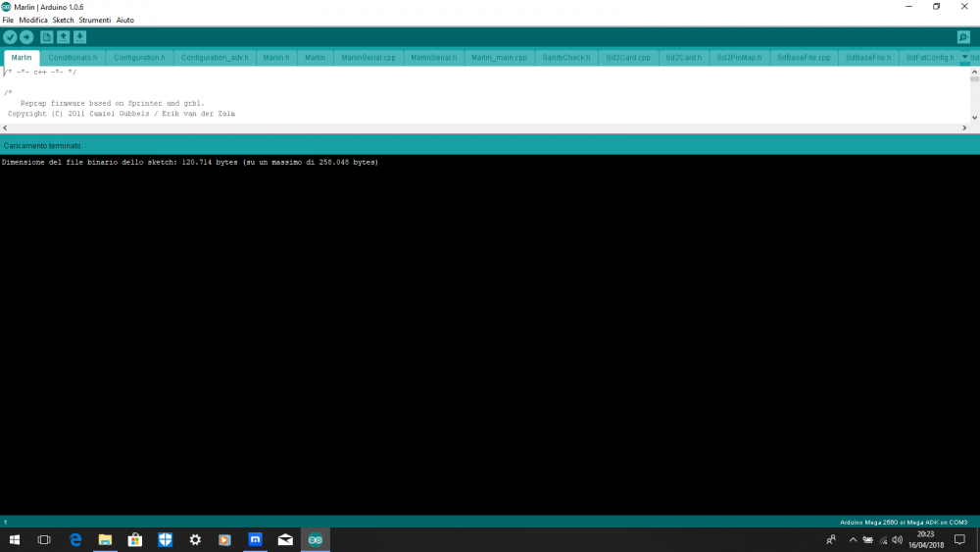Upload the sketch with the arrow button
Image resolution: width=980 pixels, height=552 pixels.
[x=26, y=37]
